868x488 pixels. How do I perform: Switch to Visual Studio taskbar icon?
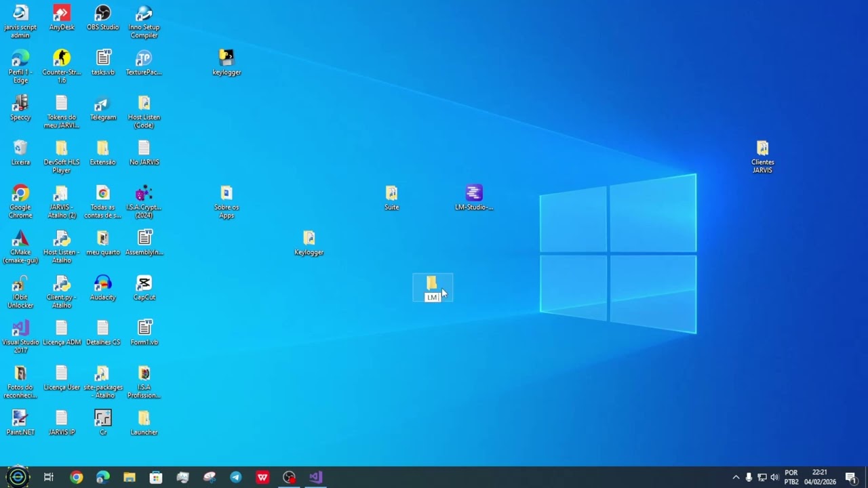pyautogui.click(x=316, y=477)
